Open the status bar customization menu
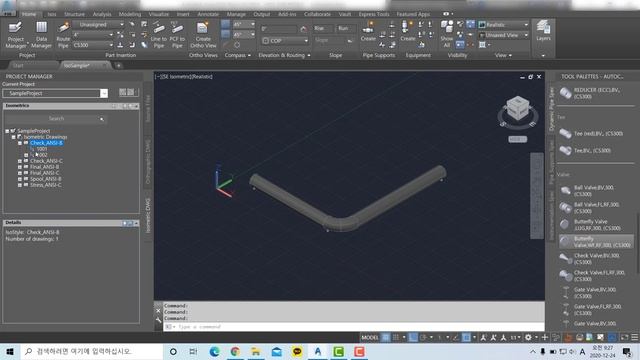The width and height of the screenshot is (640, 360). click(634, 337)
